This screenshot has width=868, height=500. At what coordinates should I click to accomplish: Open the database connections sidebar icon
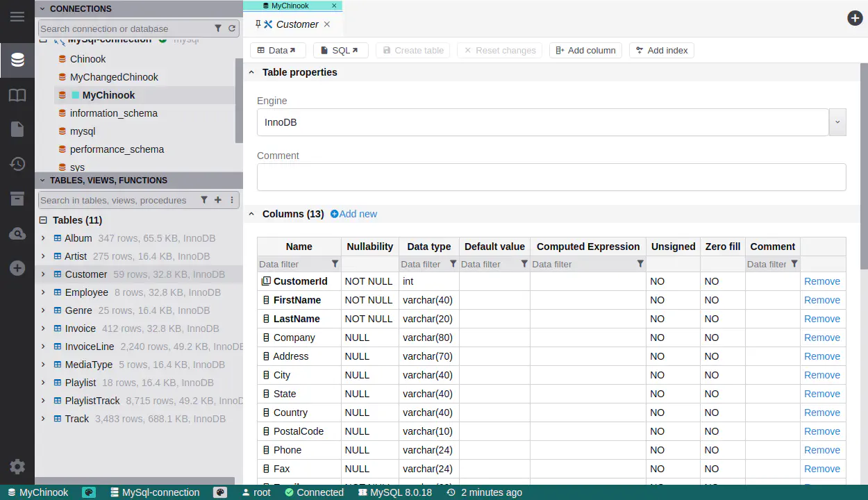[x=17, y=60]
